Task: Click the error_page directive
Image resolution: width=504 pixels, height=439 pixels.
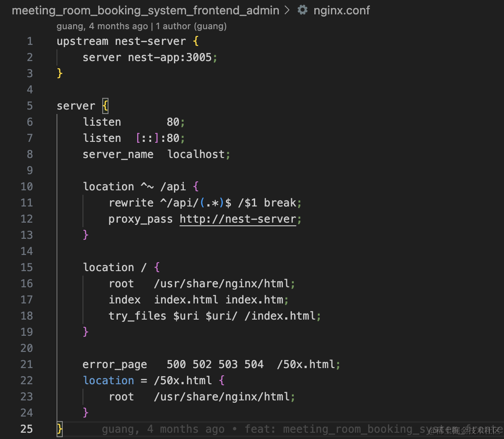Action: coord(114,364)
